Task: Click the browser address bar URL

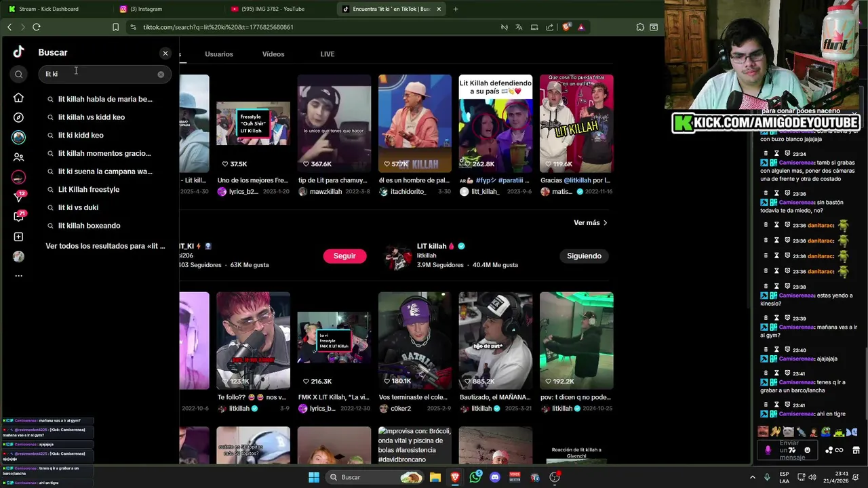Action: pos(218,27)
